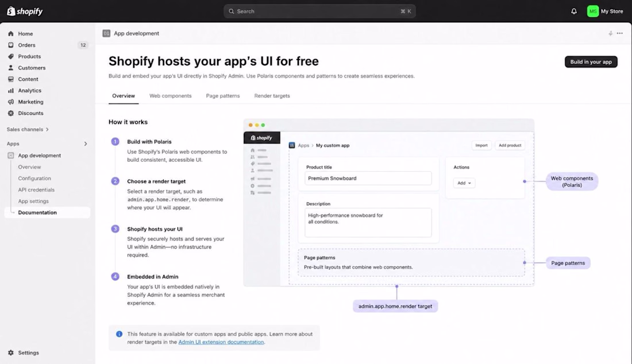Switch to the Render targets tab

point(272,96)
